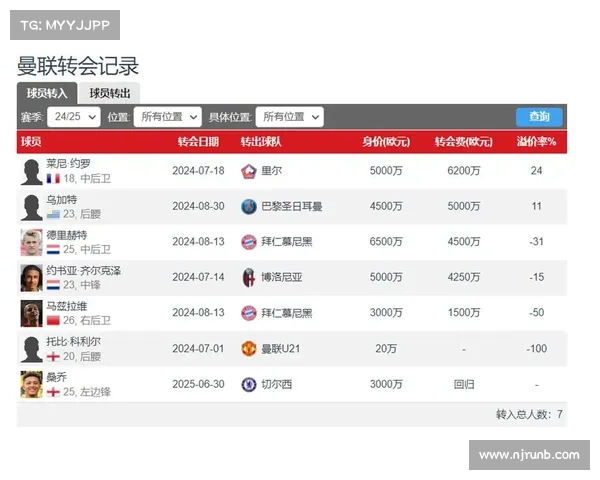The height and width of the screenshot is (480, 600).
Task: Click Bayern logo in 德里赫特 row
Action: 249,242
